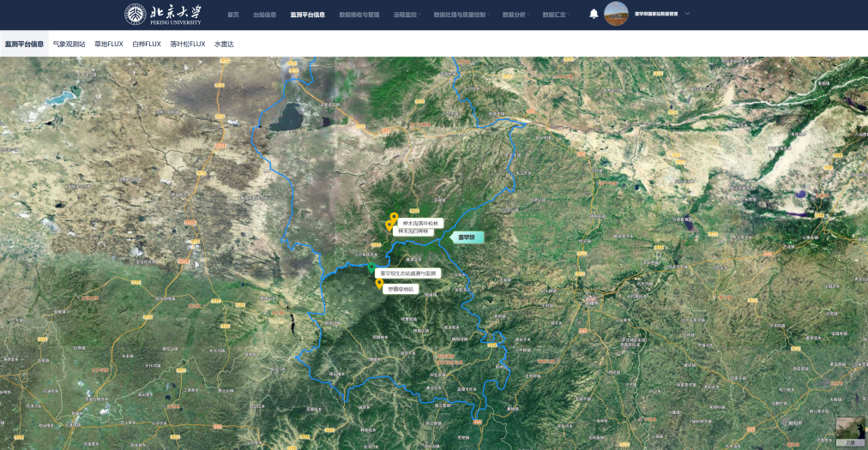Go to 首页 in navigation bar

tap(233, 15)
